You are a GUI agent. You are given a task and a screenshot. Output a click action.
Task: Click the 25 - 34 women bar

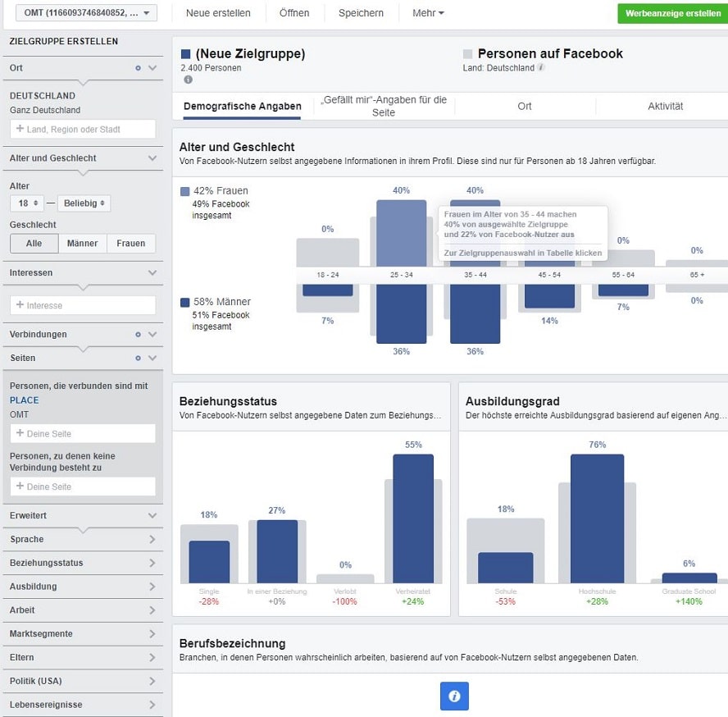click(401, 233)
